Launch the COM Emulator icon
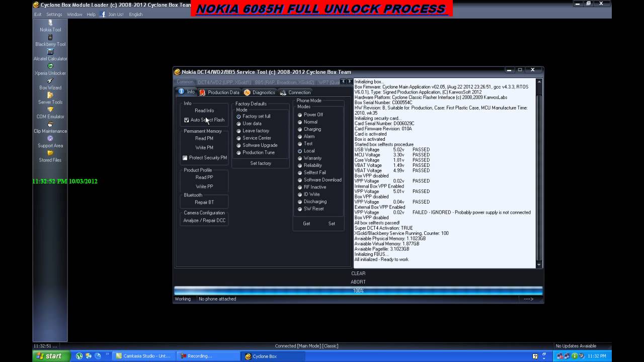This screenshot has height=362, width=644. (50, 110)
